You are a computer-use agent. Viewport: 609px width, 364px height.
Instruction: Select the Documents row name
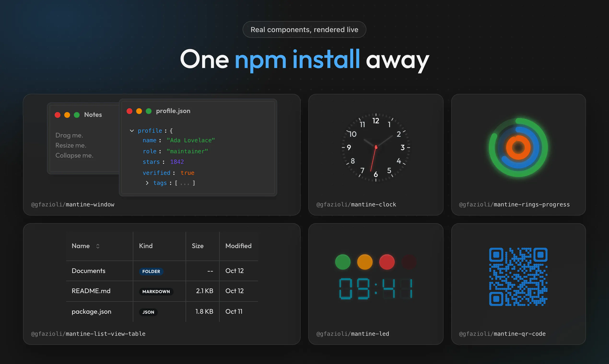point(88,271)
